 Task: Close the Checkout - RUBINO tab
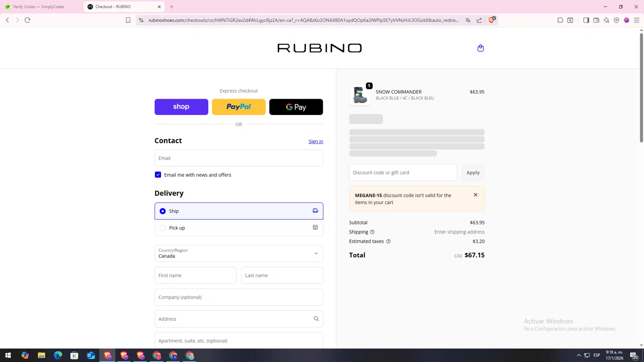coord(159,7)
